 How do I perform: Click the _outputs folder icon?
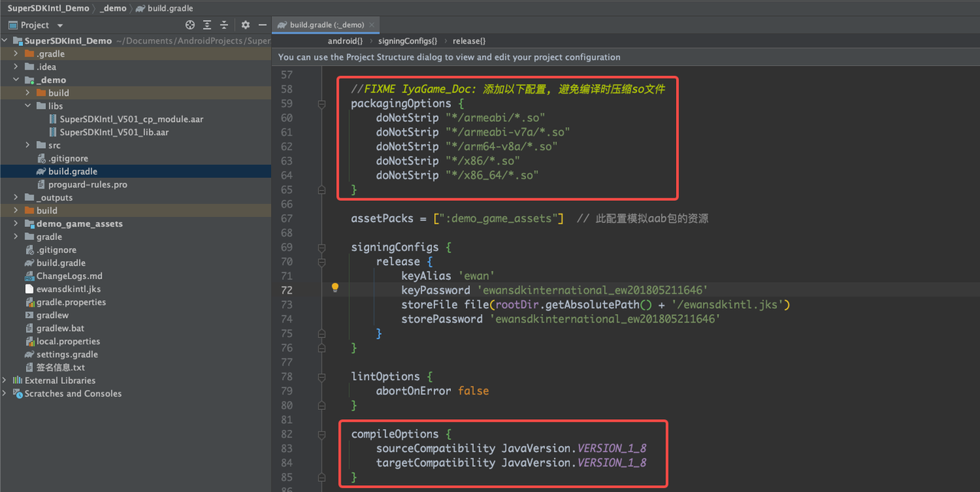[x=29, y=198]
